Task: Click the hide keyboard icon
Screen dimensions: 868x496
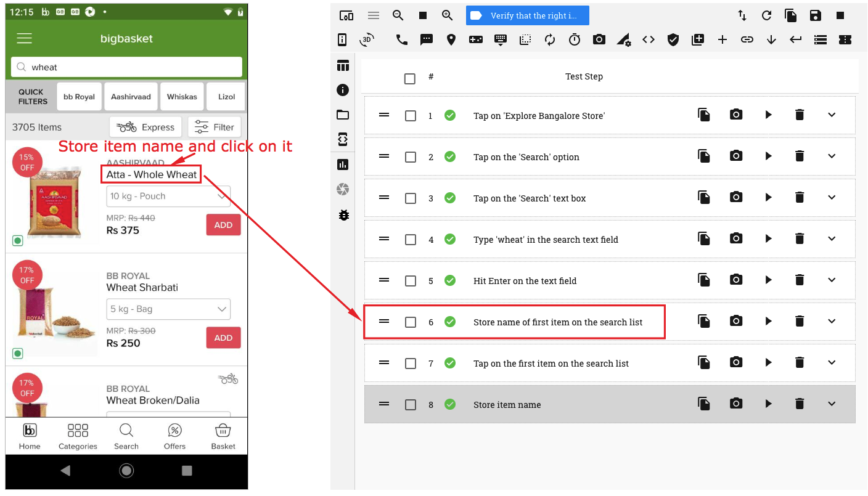Action: pyautogui.click(x=501, y=40)
